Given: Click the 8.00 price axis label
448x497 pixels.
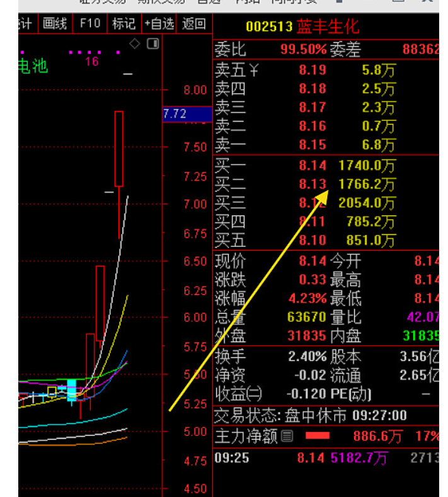Looking at the screenshot, I should click(x=195, y=90).
